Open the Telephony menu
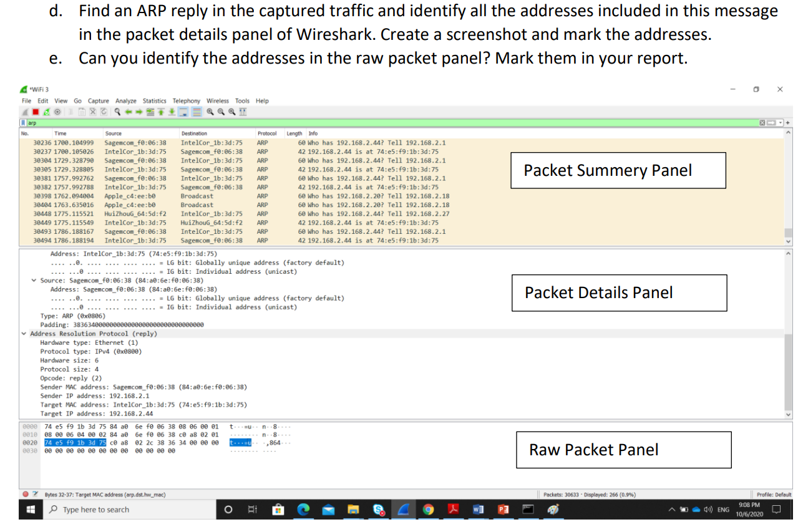Screen dimensions: 798x532 click(186, 100)
